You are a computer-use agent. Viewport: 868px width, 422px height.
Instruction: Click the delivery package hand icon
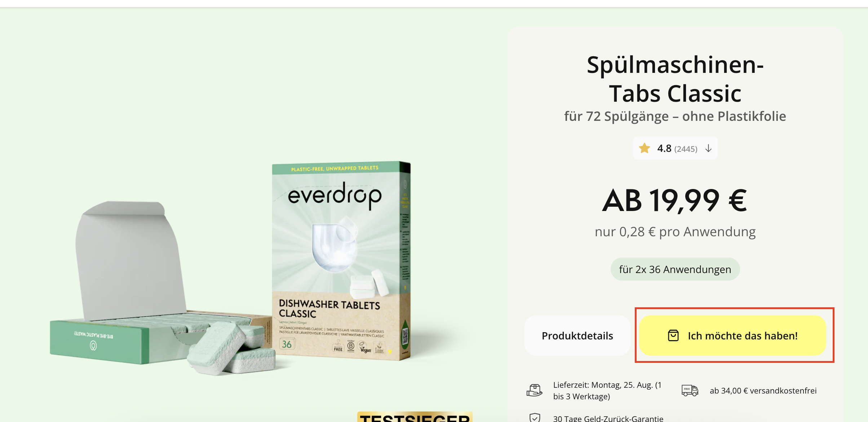coord(534,391)
